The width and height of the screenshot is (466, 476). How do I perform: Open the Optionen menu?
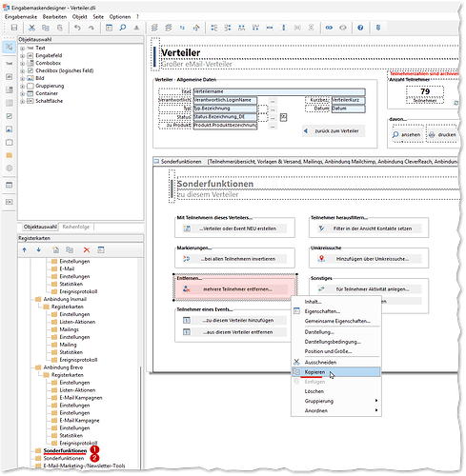click(120, 17)
